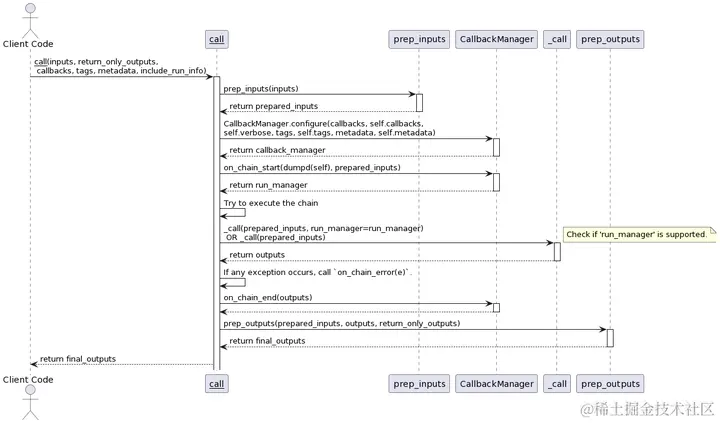Click the note 'Check if 'run_manager' is supported.'
This screenshot has width=720, height=423.
(639, 234)
